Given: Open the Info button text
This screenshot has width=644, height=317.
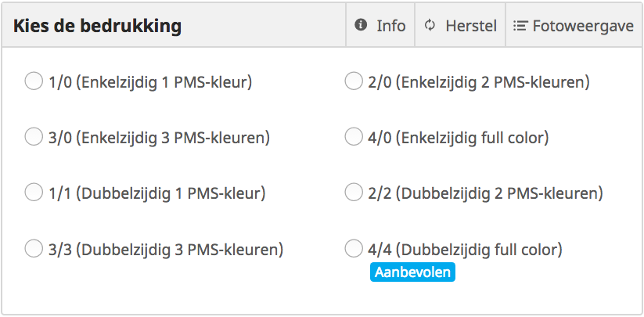Looking at the screenshot, I should (x=391, y=26).
